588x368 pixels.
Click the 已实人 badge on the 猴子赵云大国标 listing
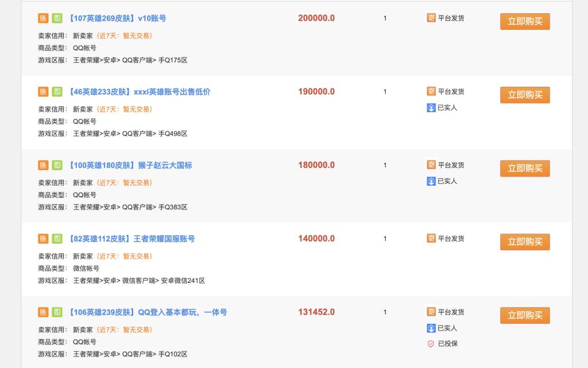tap(431, 181)
